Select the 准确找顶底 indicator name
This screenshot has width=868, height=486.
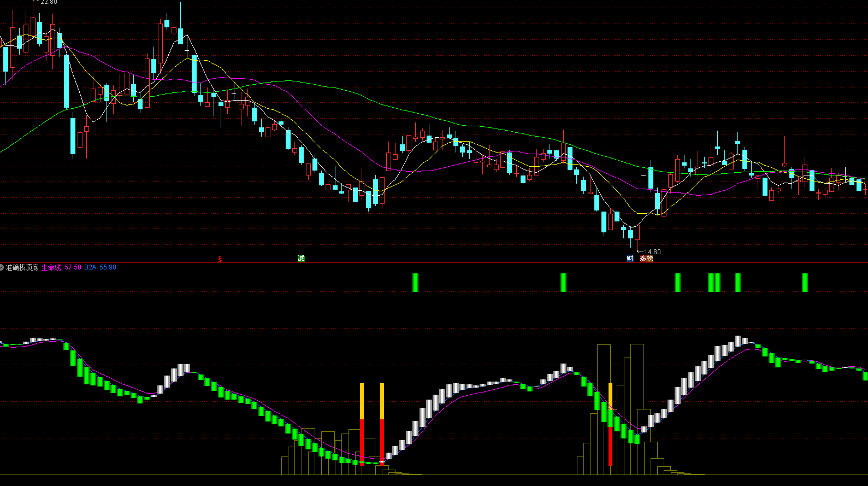(x=22, y=267)
